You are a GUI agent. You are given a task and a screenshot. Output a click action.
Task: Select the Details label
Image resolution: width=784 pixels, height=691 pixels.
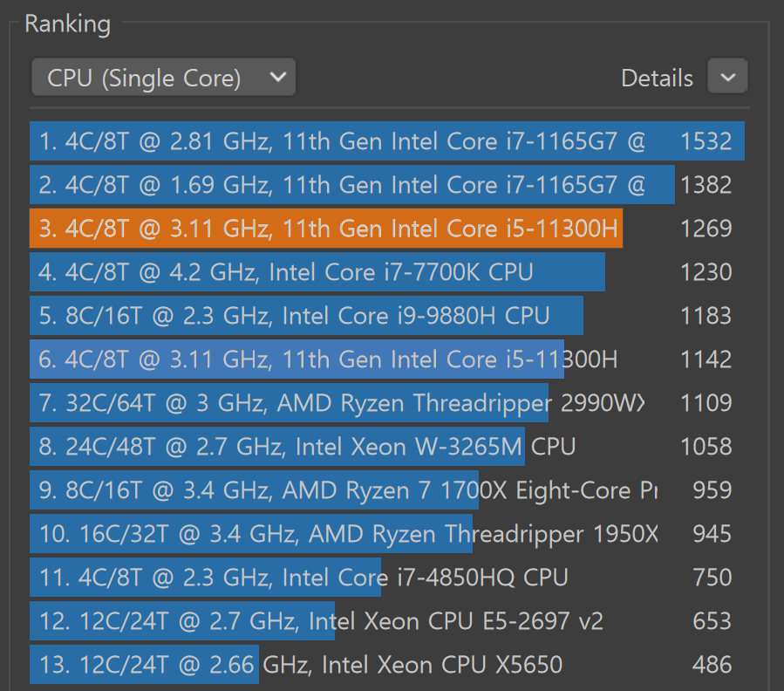tap(657, 78)
